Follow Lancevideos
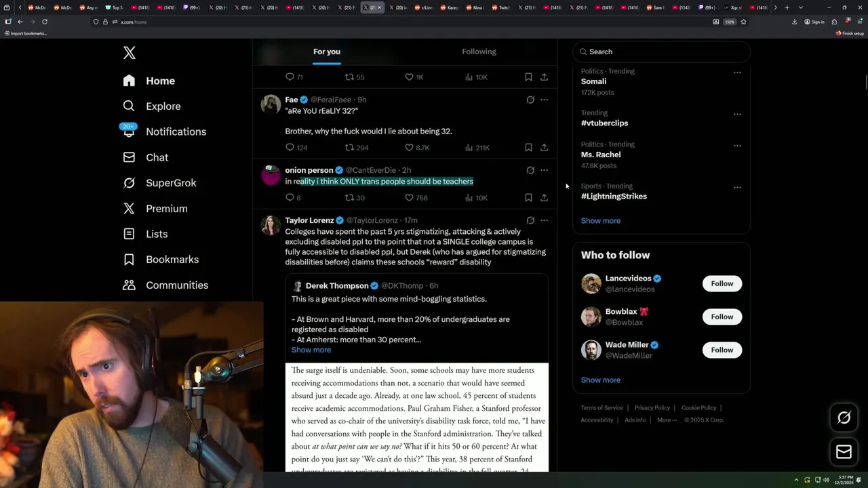 coord(722,283)
